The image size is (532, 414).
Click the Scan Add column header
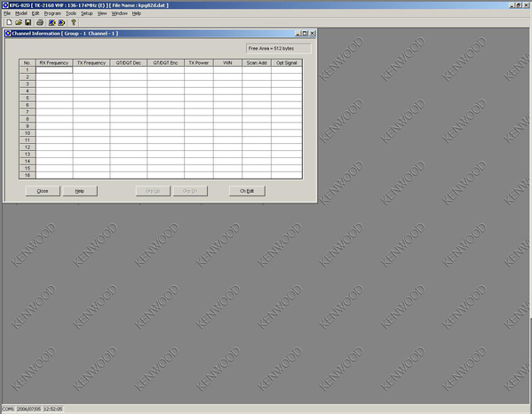[x=257, y=63]
